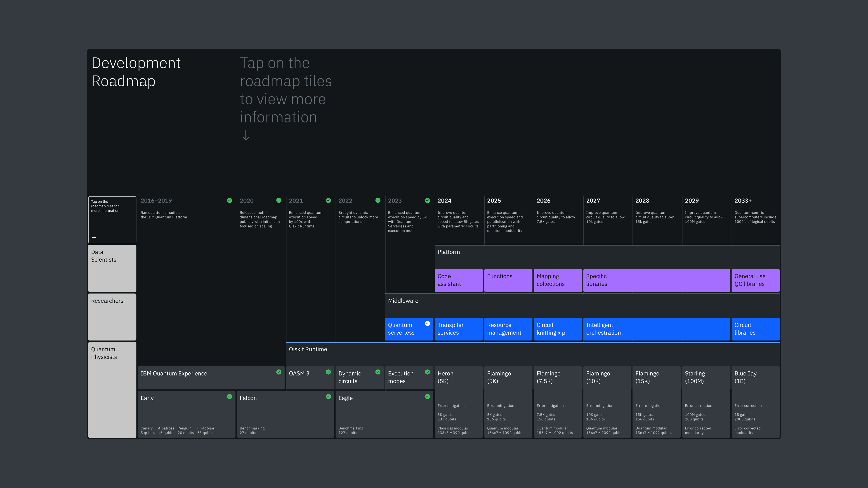Screen dimensions: 868x488
Task: Click the checkmark on the Eagle tile
Action: point(427,396)
